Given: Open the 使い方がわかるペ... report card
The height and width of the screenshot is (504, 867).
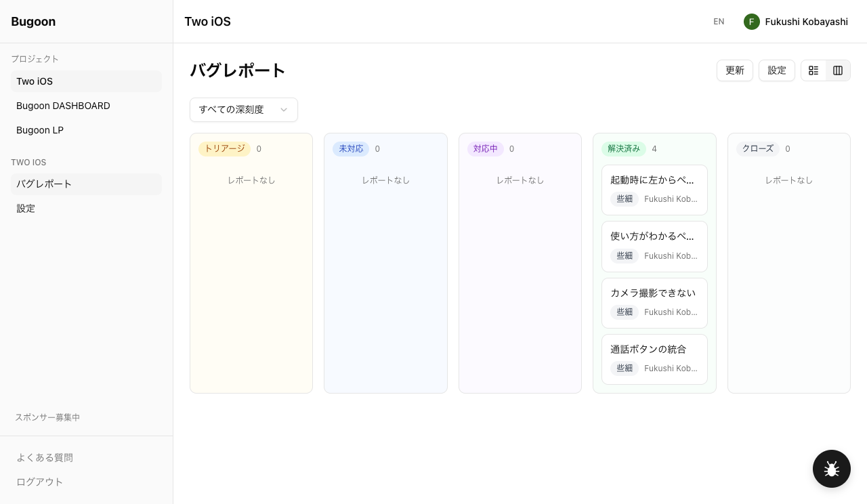Looking at the screenshot, I should tap(654, 247).
